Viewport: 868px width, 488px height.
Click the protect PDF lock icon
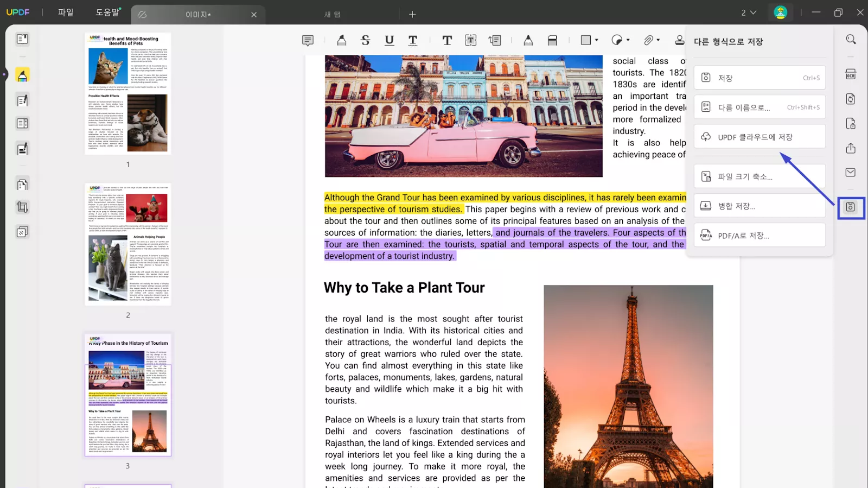pyautogui.click(x=851, y=124)
